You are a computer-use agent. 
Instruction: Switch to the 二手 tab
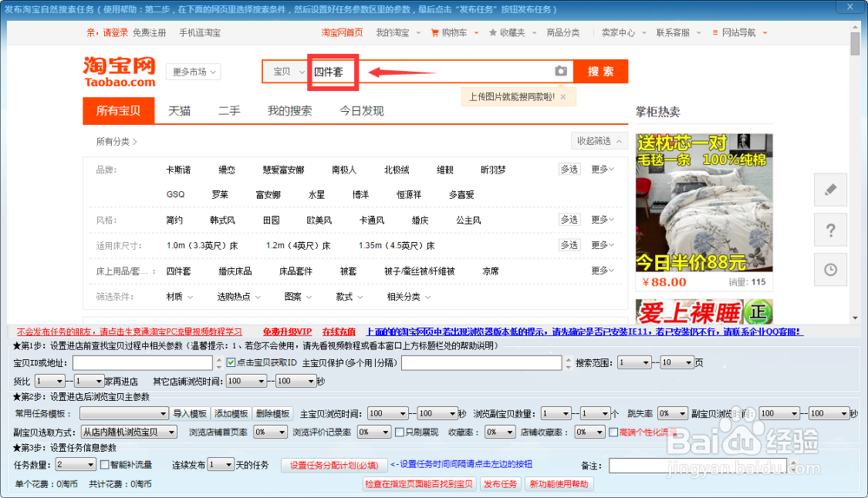click(229, 111)
